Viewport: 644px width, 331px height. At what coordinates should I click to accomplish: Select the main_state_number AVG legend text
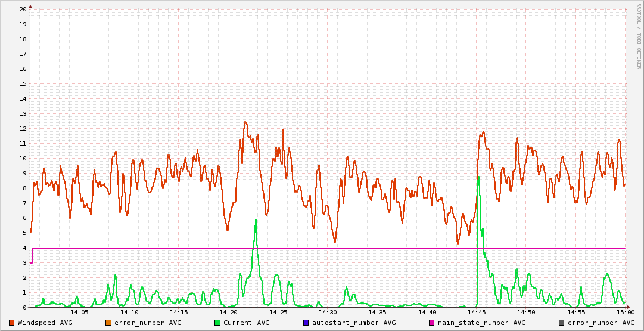click(482, 323)
